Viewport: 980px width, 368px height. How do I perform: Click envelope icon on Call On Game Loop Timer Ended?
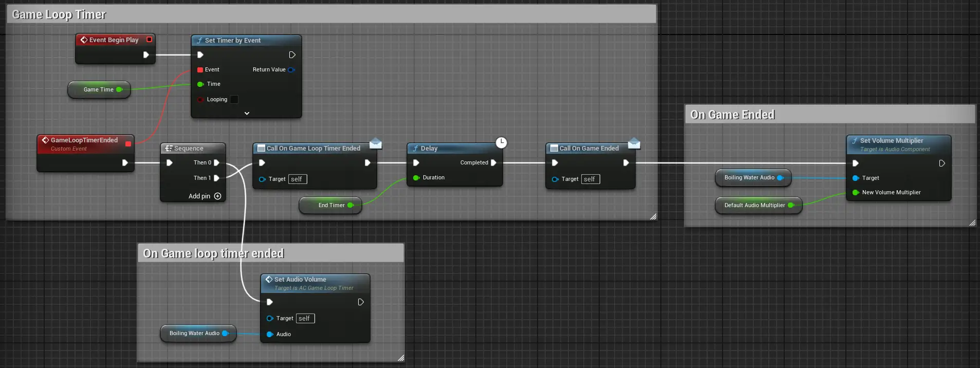376,143
